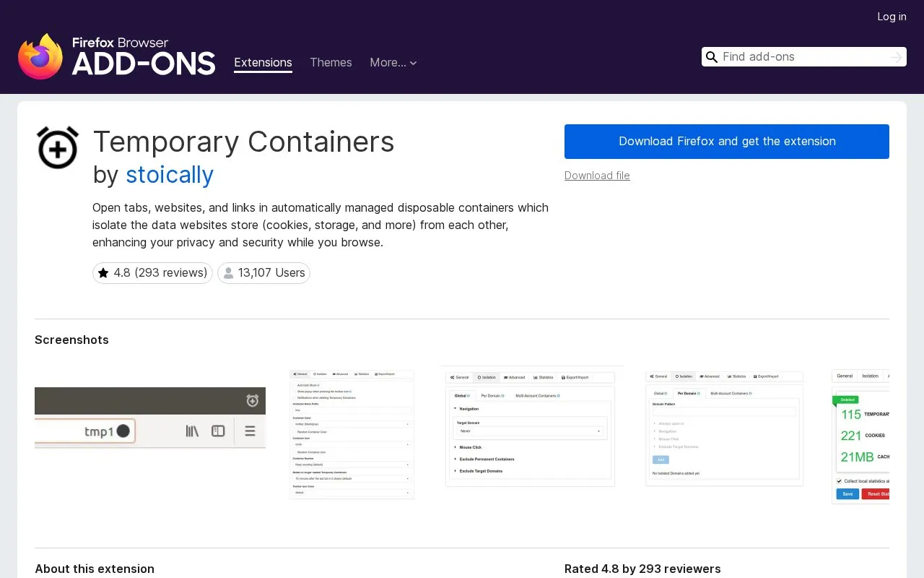The image size is (924, 578).
Task: Open author stoically's profile link
Action: 170,175
